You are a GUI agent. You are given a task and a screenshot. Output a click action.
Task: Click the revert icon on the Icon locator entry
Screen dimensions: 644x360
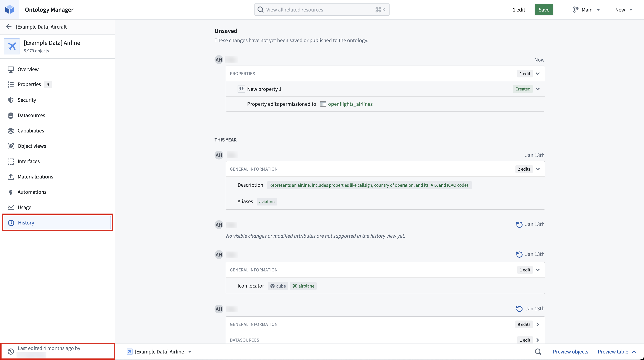tap(519, 254)
